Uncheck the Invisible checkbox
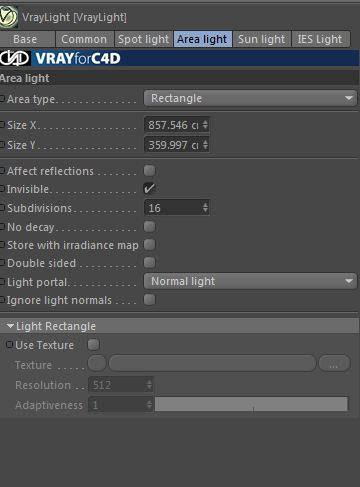 click(x=149, y=189)
